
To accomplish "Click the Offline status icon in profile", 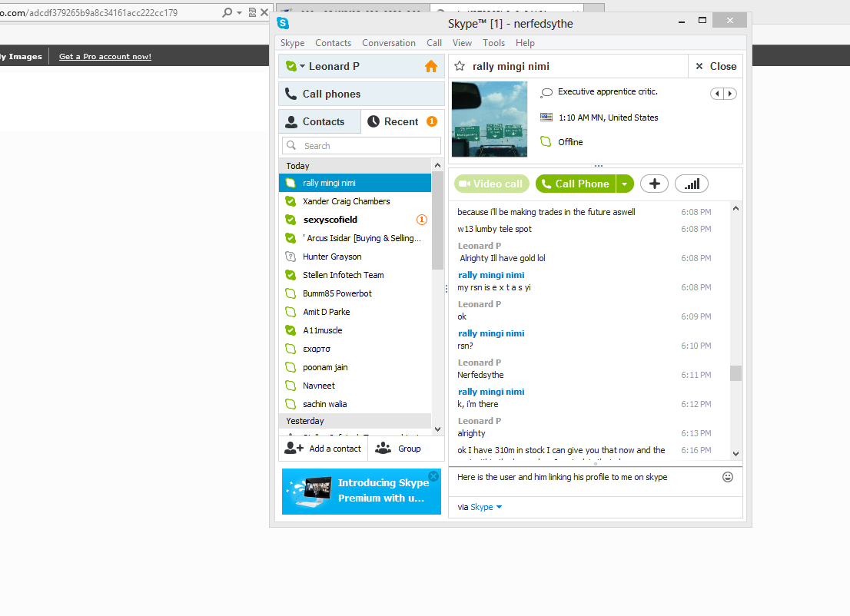I will click(546, 142).
